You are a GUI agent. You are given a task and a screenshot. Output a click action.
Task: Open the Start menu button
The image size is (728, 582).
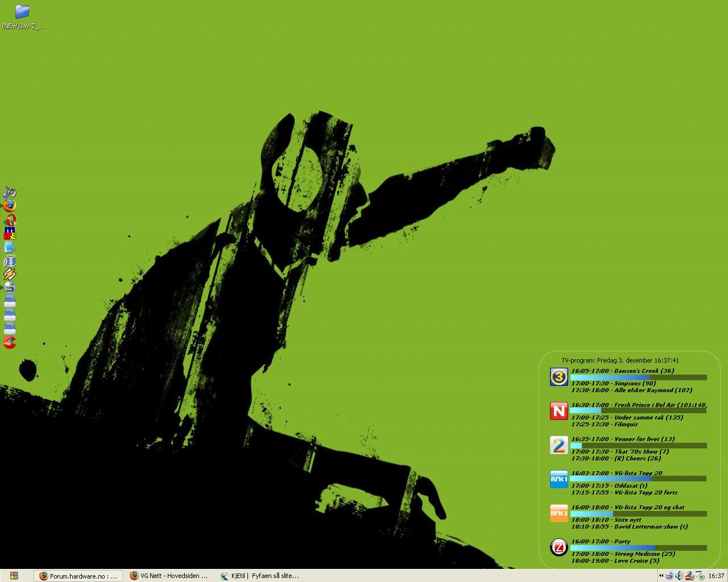pyautogui.click(x=14, y=576)
